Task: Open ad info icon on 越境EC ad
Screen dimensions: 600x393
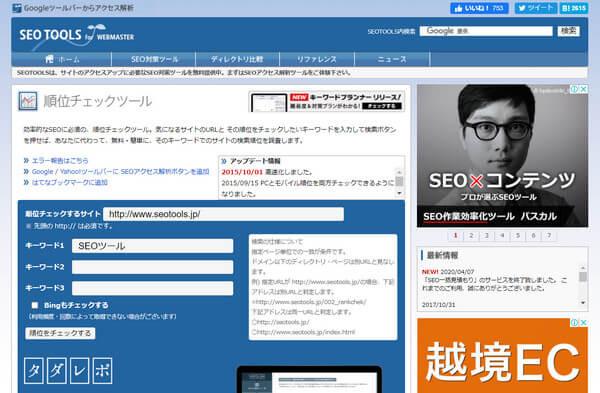Action: 575,323
